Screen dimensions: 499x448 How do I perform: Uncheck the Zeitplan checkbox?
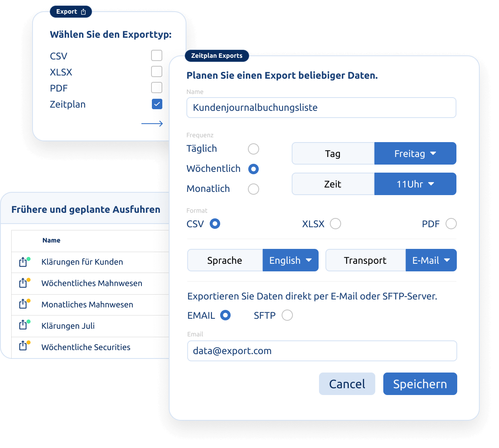tap(157, 104)
